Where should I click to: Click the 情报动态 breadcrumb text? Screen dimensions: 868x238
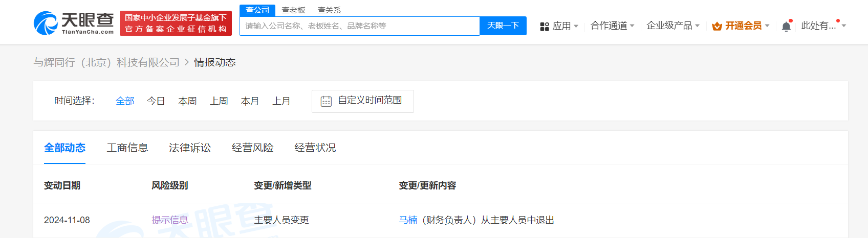click(215, 62)
